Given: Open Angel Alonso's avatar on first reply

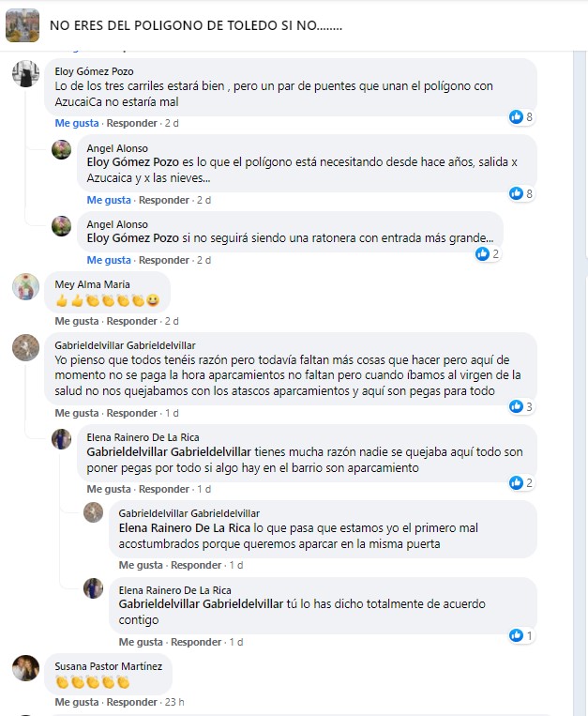Looking at the screenshot, I should 62,150.
